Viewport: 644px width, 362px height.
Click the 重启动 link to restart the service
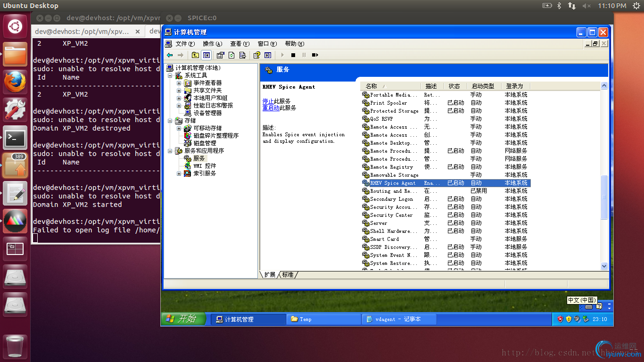pyautogui.click(x=271, y=107)
